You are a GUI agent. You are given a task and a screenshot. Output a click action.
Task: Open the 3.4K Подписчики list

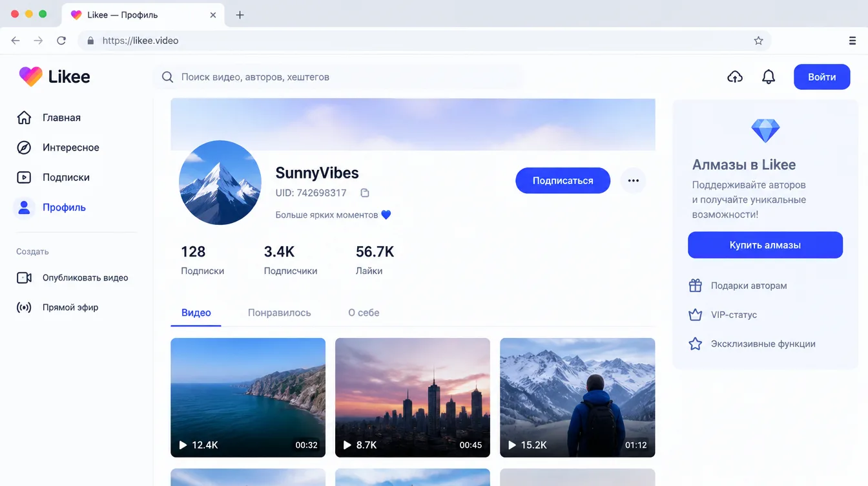tap(291, 260)
